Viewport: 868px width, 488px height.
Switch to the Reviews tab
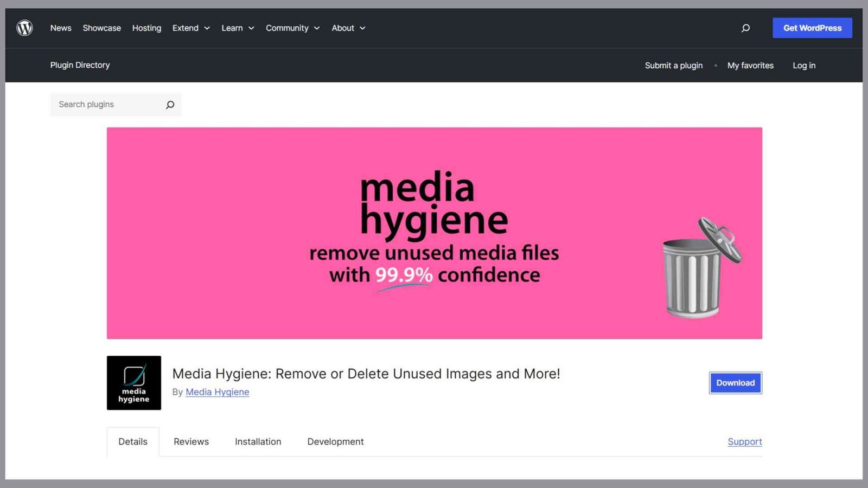[x=191, y=442]
